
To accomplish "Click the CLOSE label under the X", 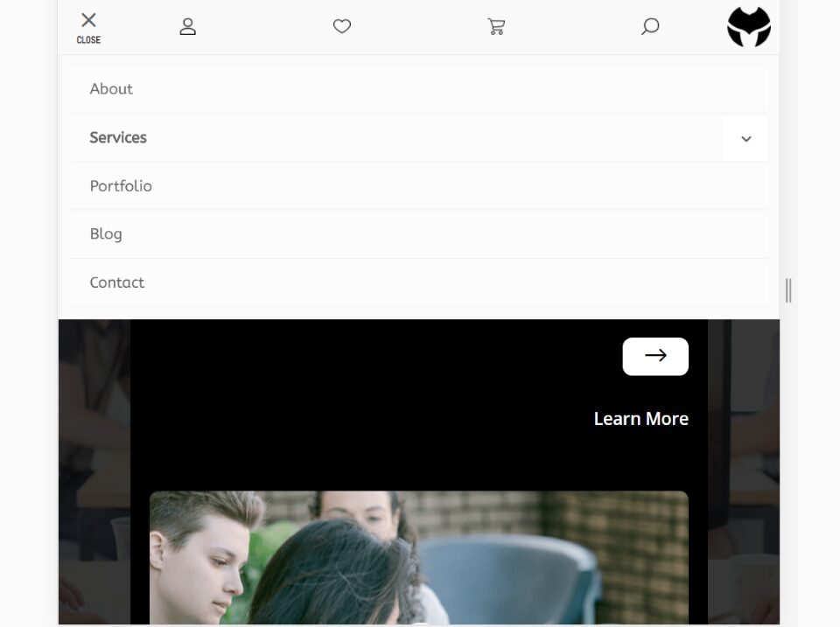I will (x=88, y=40).
